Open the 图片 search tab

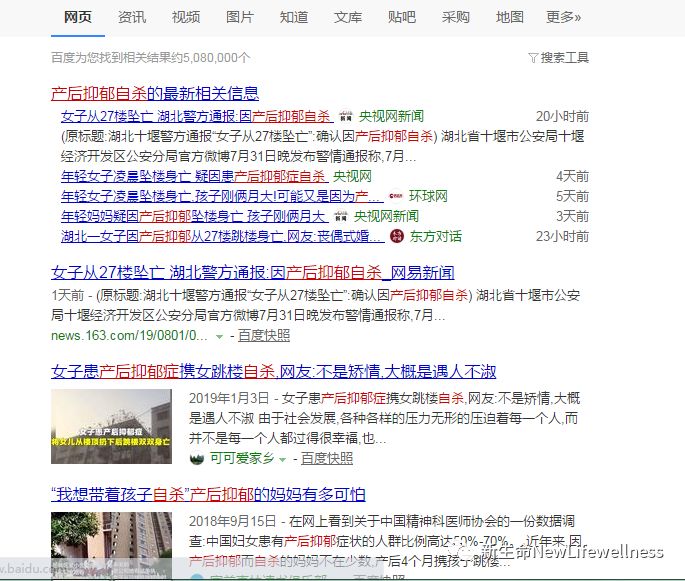point(240,17)
